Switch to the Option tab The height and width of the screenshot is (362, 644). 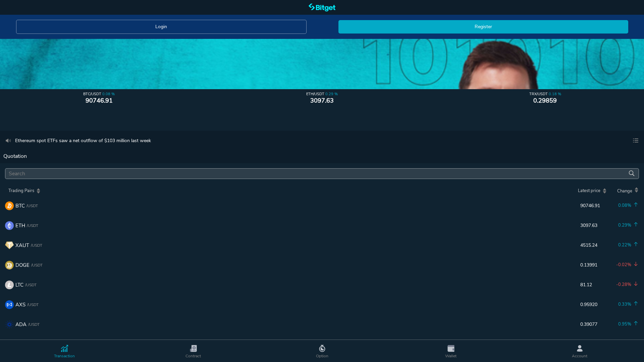click(322, 351)
